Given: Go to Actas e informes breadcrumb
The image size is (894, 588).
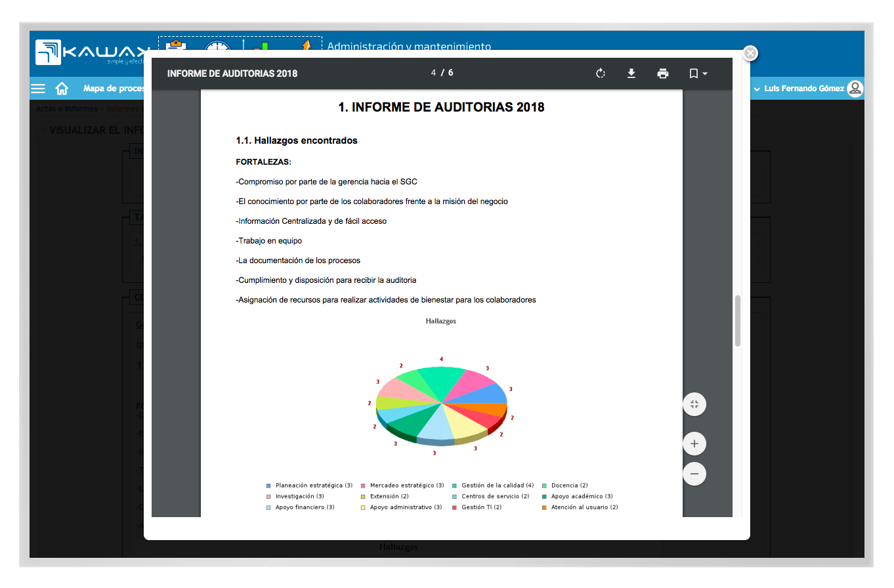Looking at the screenshot, I should (66, 109).
